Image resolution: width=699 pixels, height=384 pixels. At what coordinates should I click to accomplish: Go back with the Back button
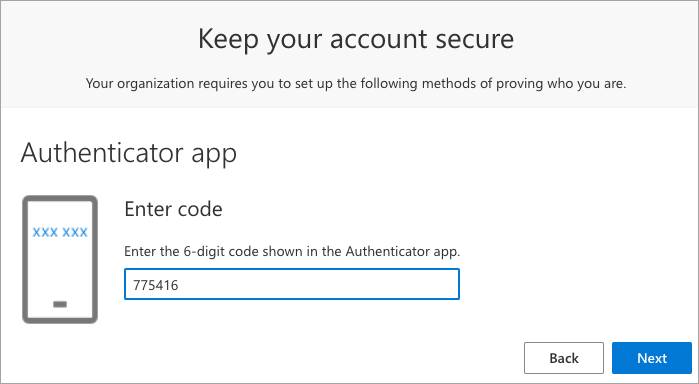pos(563,358)
